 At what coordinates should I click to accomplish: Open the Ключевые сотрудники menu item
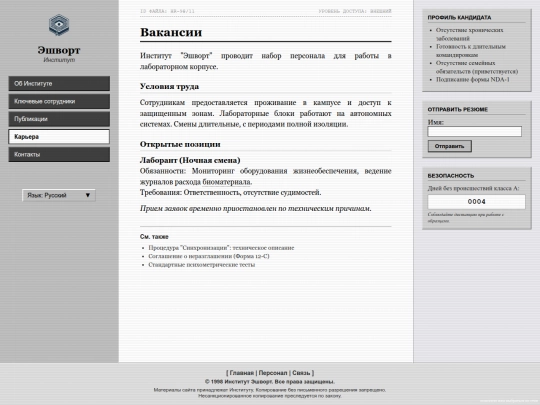(59, 101)
